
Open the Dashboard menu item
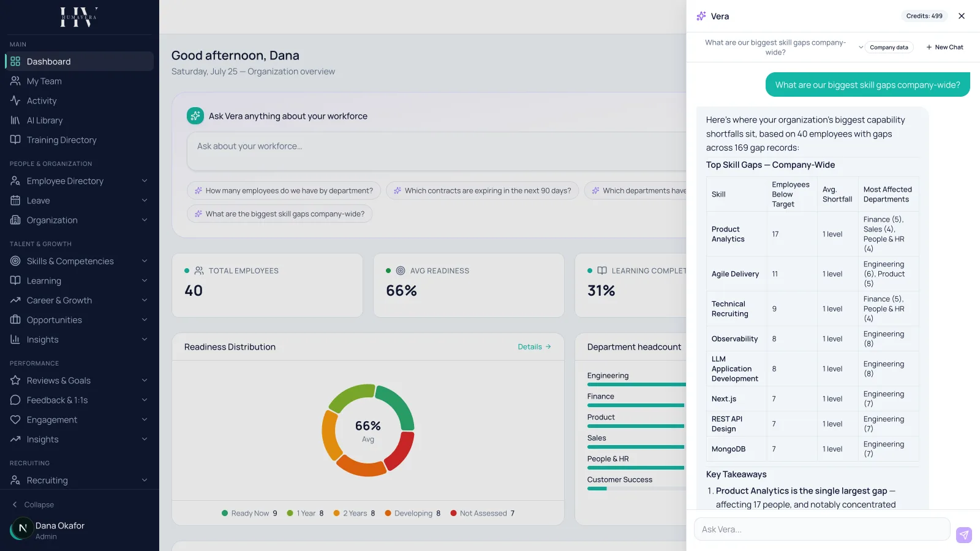(79, 61)
